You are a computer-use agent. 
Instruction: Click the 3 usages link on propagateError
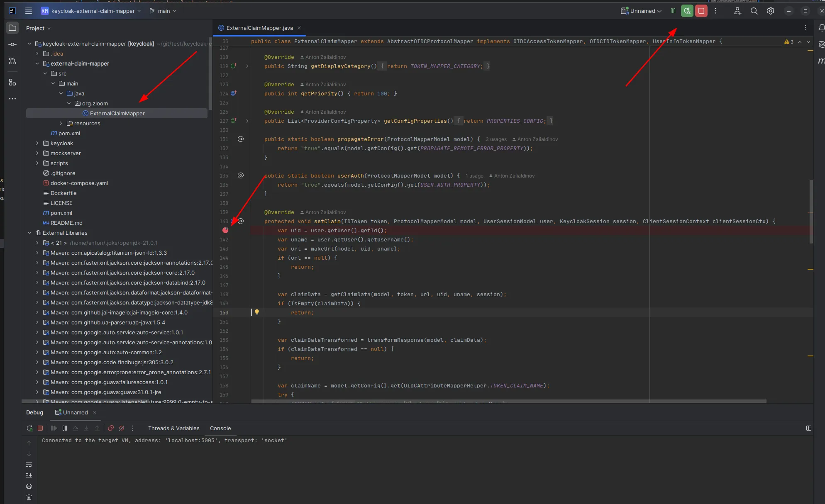[x=495, y=139]
